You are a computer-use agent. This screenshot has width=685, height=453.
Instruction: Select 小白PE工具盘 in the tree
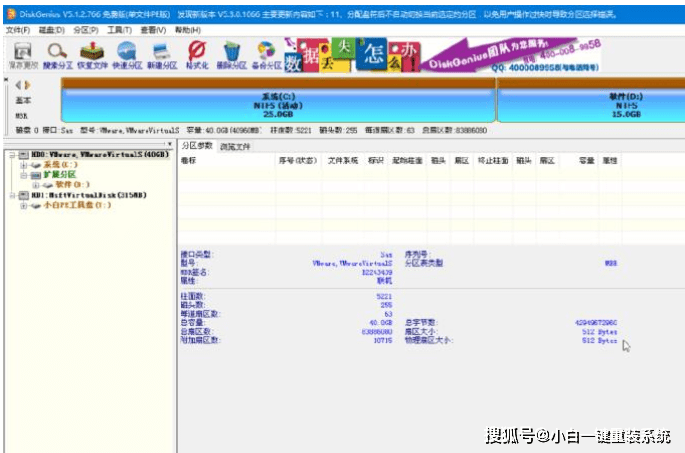(77, 205)
